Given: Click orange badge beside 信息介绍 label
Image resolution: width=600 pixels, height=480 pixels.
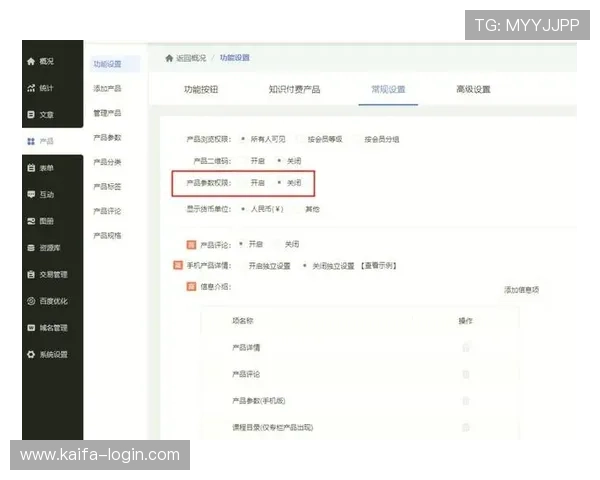Looking at the screenshot, I should tap(191, 286).
